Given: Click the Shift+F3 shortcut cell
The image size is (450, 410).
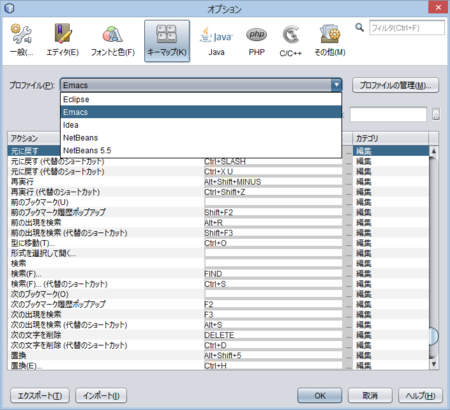Looking at the screenshot, I should point(273,233).
